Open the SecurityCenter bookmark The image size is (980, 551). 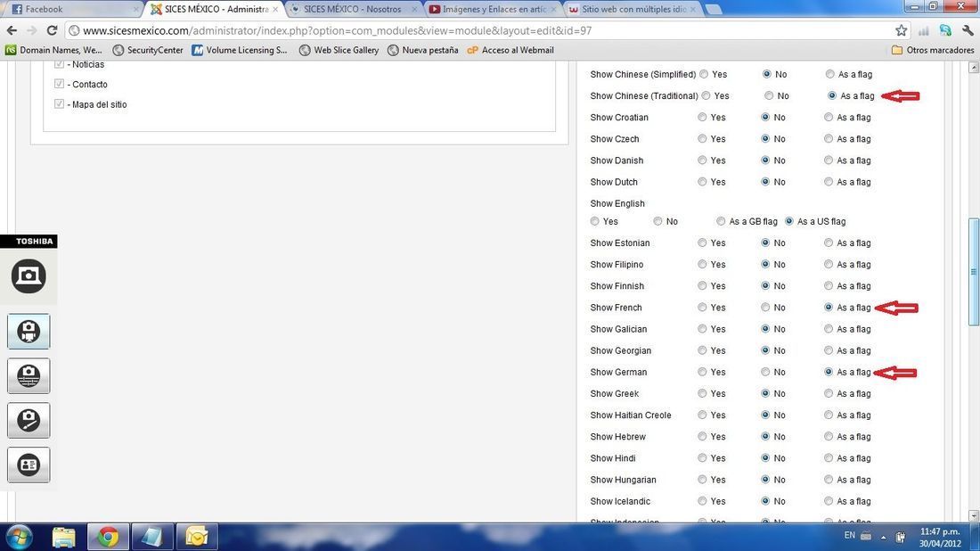tap(148, 50)
